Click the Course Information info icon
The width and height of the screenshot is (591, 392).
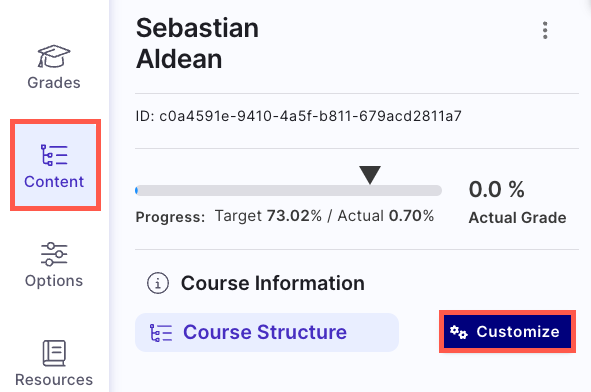[158, 283]
